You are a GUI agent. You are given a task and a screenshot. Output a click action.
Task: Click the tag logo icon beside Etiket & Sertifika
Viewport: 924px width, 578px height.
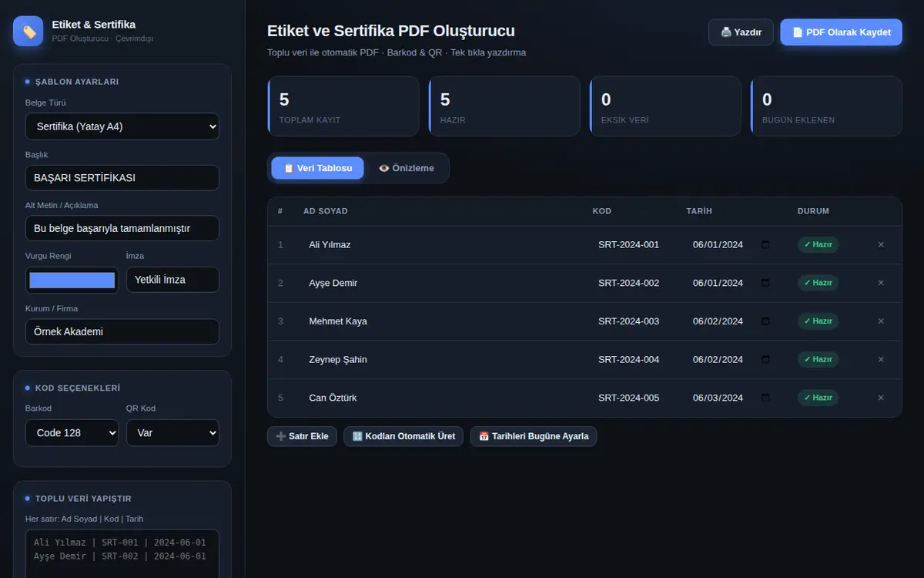(x=28, y=31)
